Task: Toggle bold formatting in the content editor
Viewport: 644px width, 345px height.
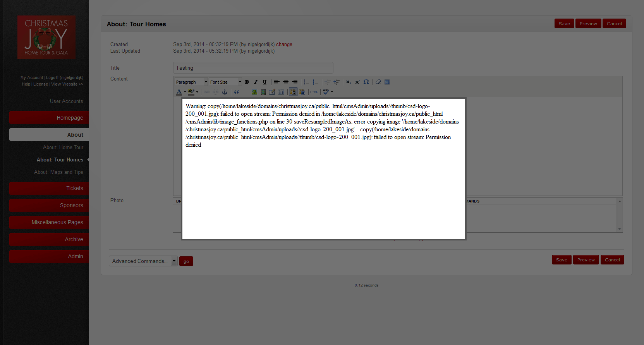Action: pyautogui.click(x=247, y=82)
